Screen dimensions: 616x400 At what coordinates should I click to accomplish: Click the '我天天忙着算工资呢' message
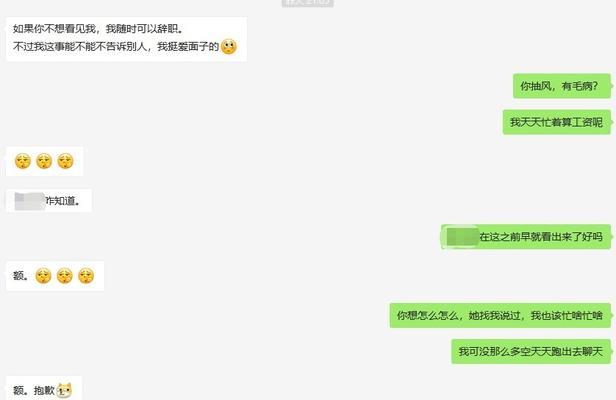pos(557,122)
